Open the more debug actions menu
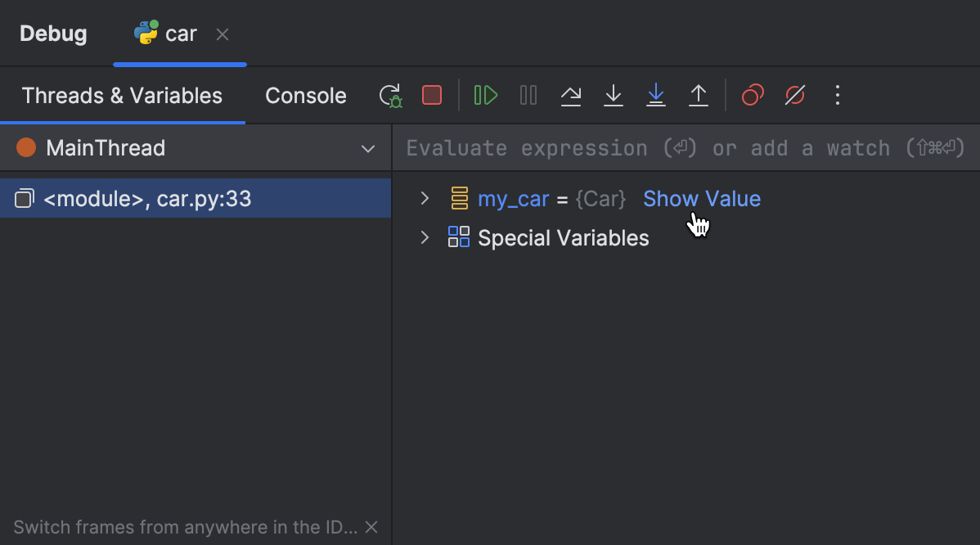Screen dimensions: 980x545 [x=837, y=95]
